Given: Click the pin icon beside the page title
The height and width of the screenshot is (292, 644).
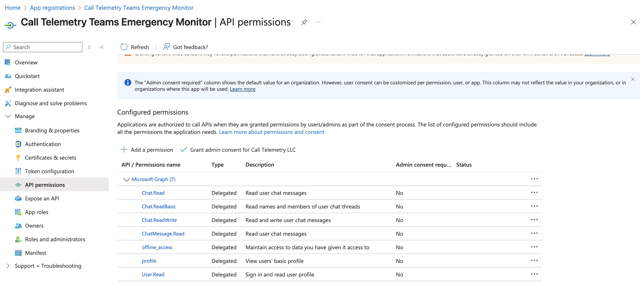Looking at the screenshot, I should click(304, 22).
